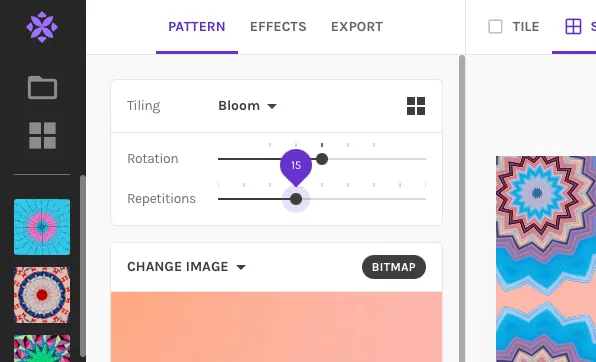This screenshot has height=362, width=596.
Task: Click the Bloom dropdown arrow
Action: [x=272, y=106]
